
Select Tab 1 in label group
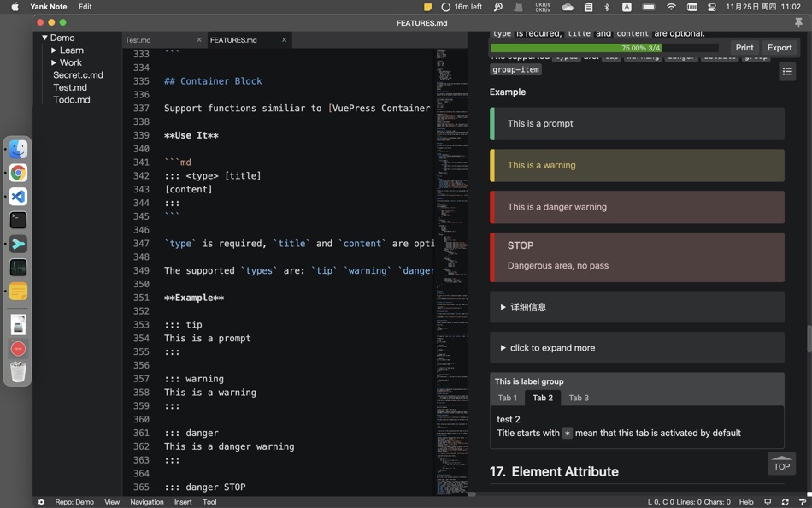click(x=508, y=398)
